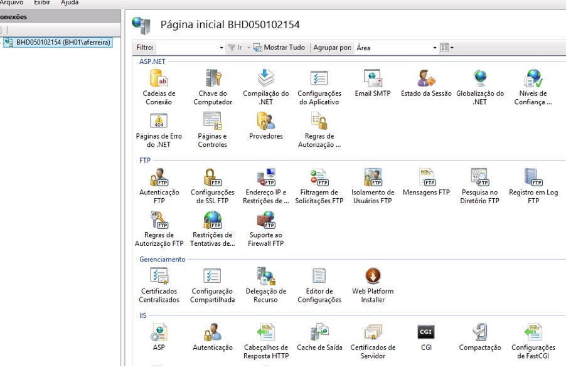Open Configurações do Aplicativo
Viewport: 566px width, 392px height.
319,88
